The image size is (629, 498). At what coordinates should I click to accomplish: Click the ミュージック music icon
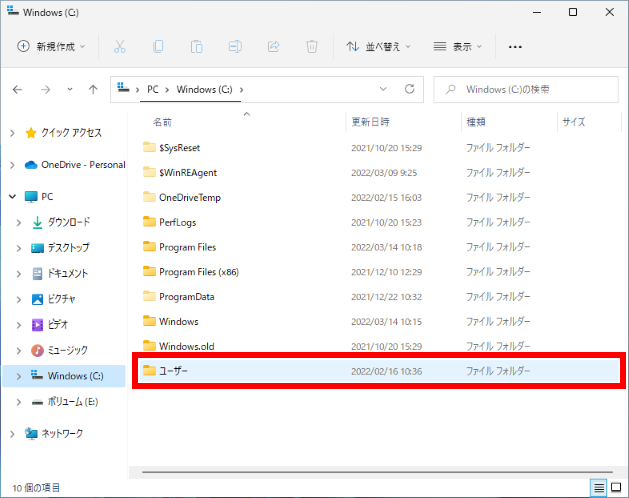[37, 350]
